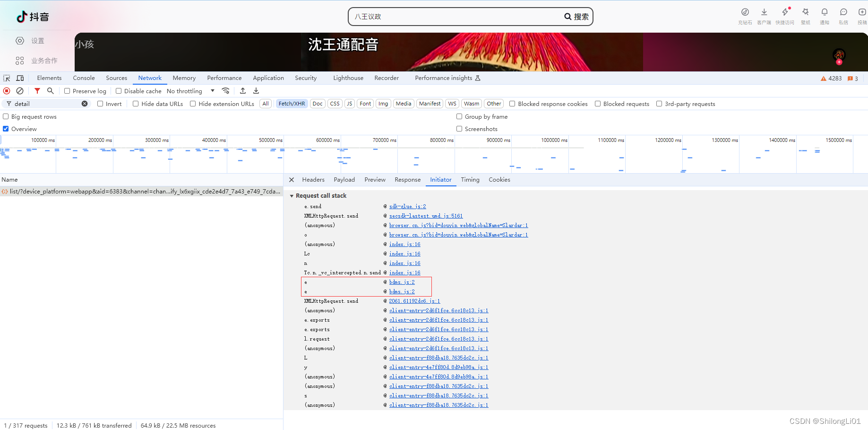Screen dimensions: 868x430
Task: Open the Application tab
Action: coord(268,78)
